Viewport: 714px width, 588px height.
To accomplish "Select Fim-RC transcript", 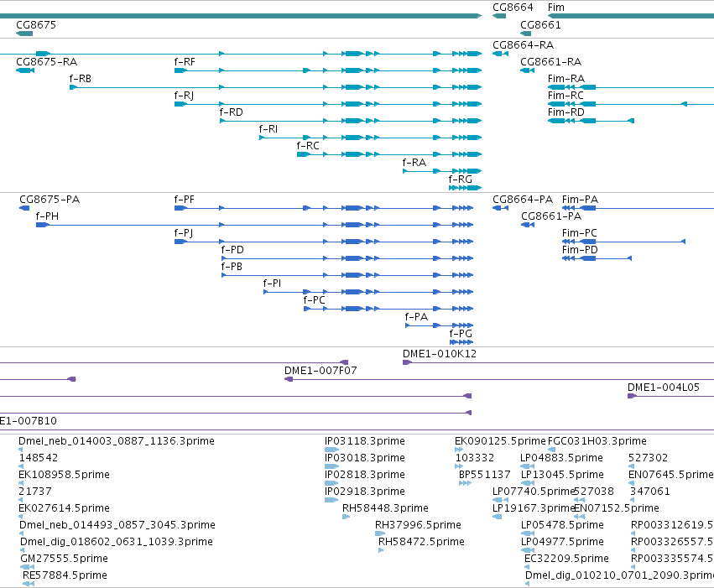I will pos(565,96).
